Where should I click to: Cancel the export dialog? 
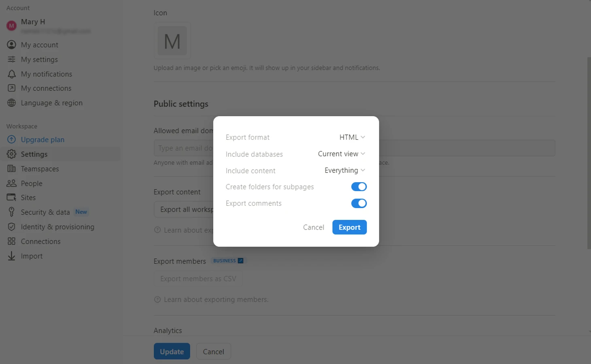point(313,227)
